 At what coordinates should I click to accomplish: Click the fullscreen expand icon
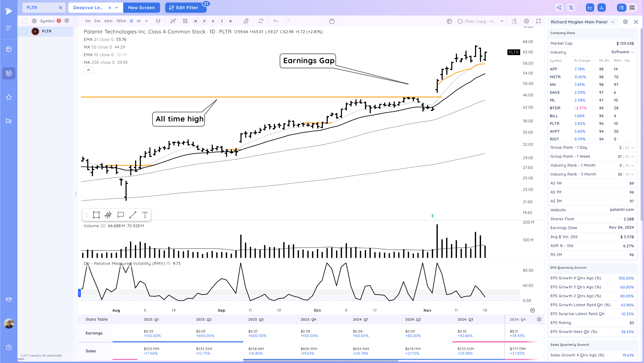pos(538,21)
